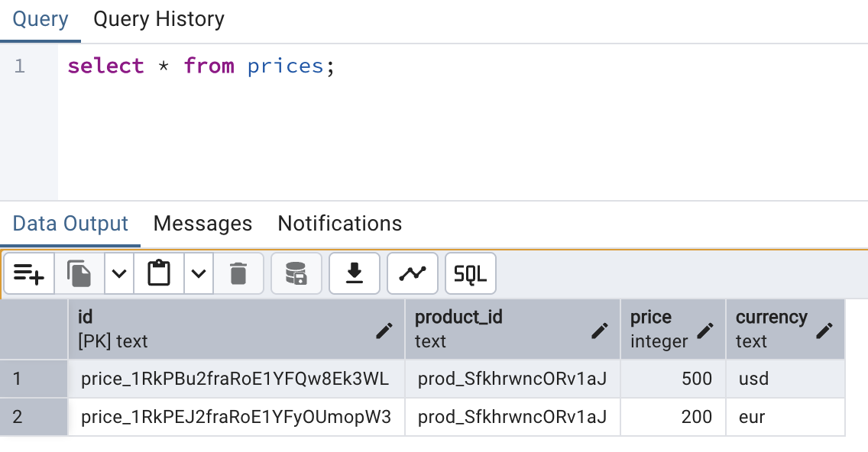
Task: Select result row number 1
Action: 34,379
